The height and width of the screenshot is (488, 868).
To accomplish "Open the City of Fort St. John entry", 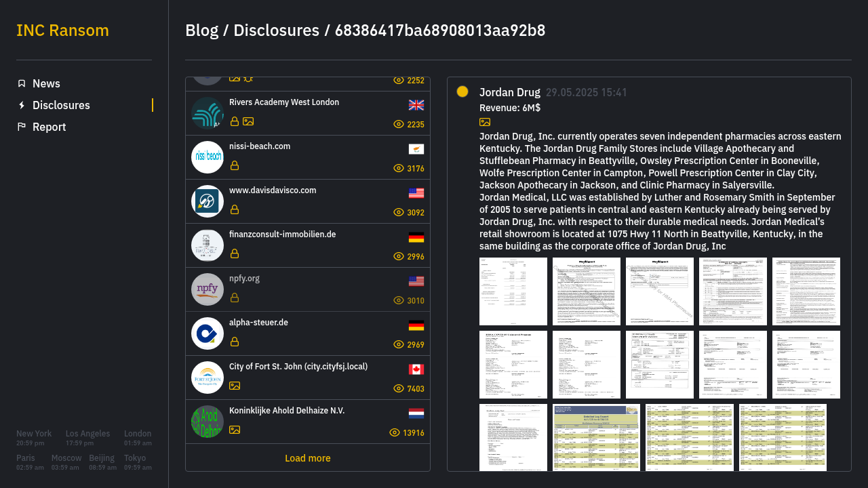I will pos(308,378).
